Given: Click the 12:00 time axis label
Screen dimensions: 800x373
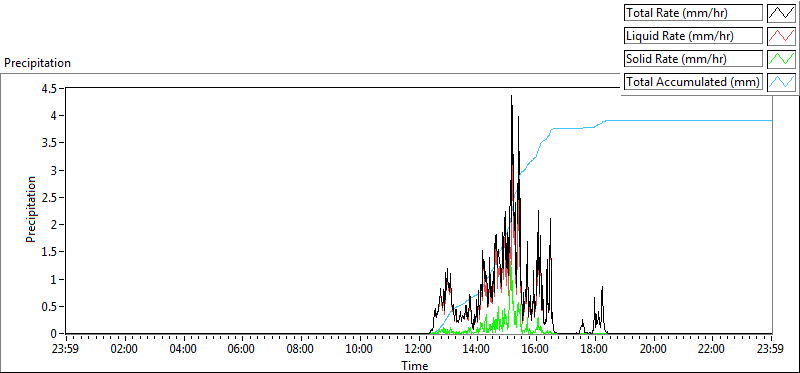Looking at the screenshot, I should 419,349.
